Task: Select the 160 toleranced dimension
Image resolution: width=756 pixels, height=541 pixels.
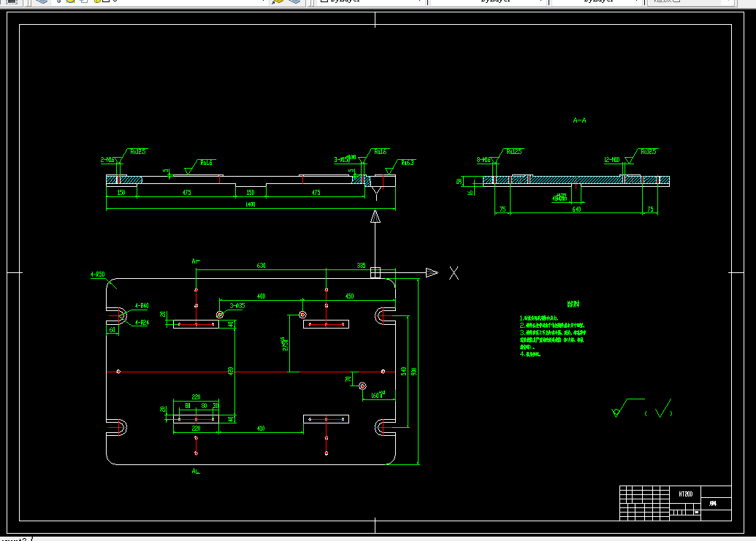Action: coord(378,395)
